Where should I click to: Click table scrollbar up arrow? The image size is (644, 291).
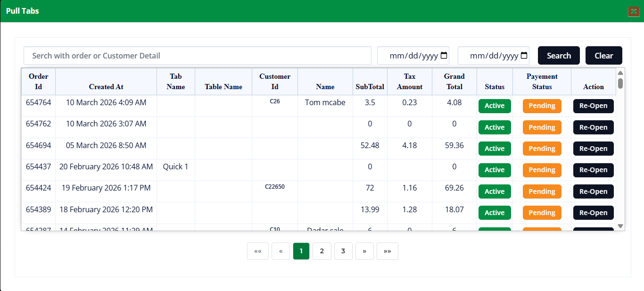click(620, 73)
